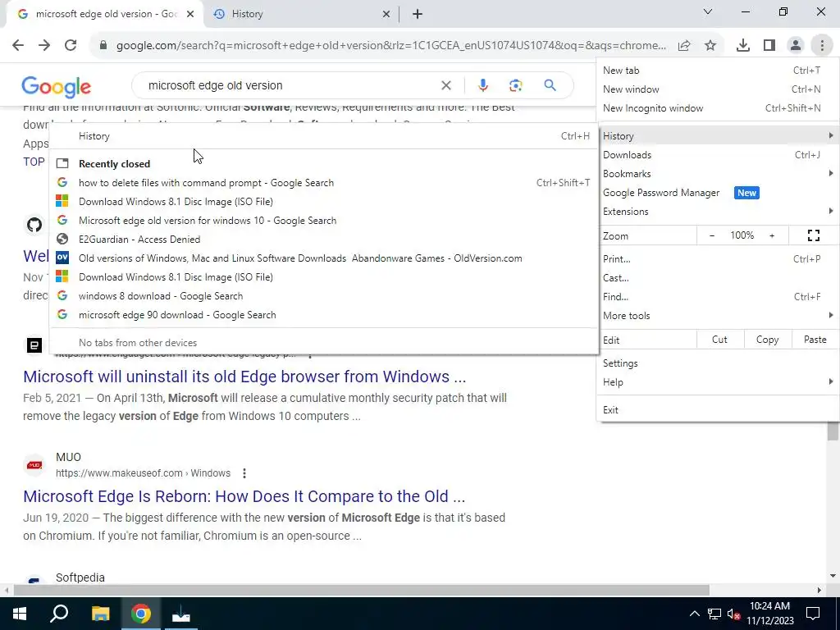Increase zoom with the plus button
The width and height of the screenshot is (840, 630).
pyautogui.click(x=772, y=235)
